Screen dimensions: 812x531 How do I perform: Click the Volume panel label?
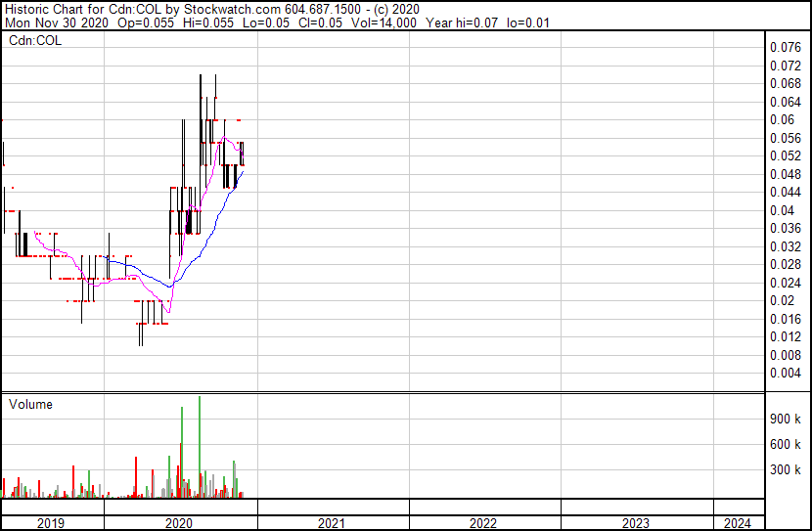[30, 405]
